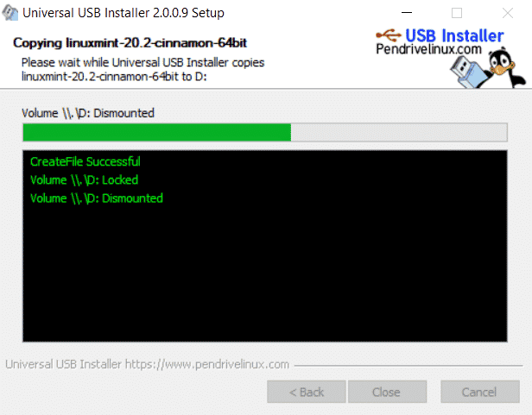The image size is (532, 415).
Task: Click the green filled portion of progress bar
Action: point(157,132)
